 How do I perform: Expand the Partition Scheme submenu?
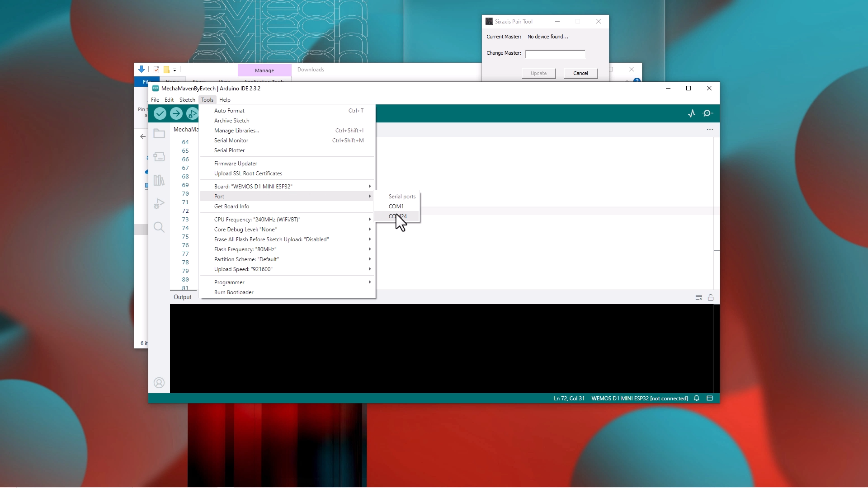tap(288, 259)
